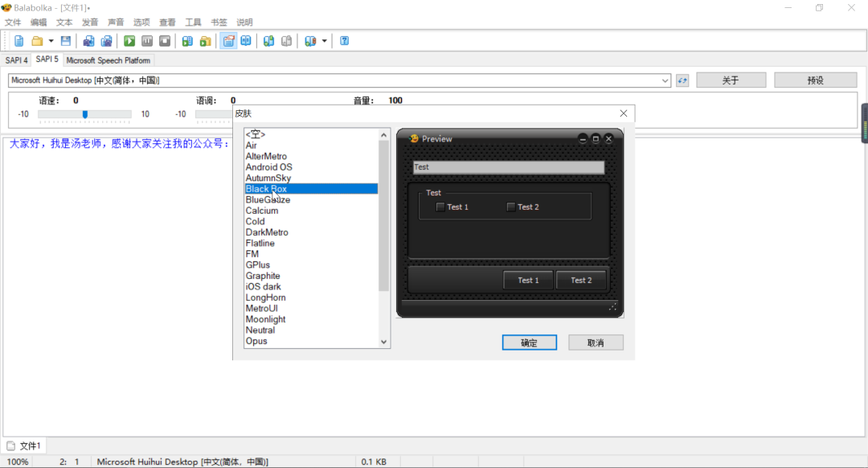Check the Test 2 checkbox in preview
The image size is (868, 468).
click(511, 207)
